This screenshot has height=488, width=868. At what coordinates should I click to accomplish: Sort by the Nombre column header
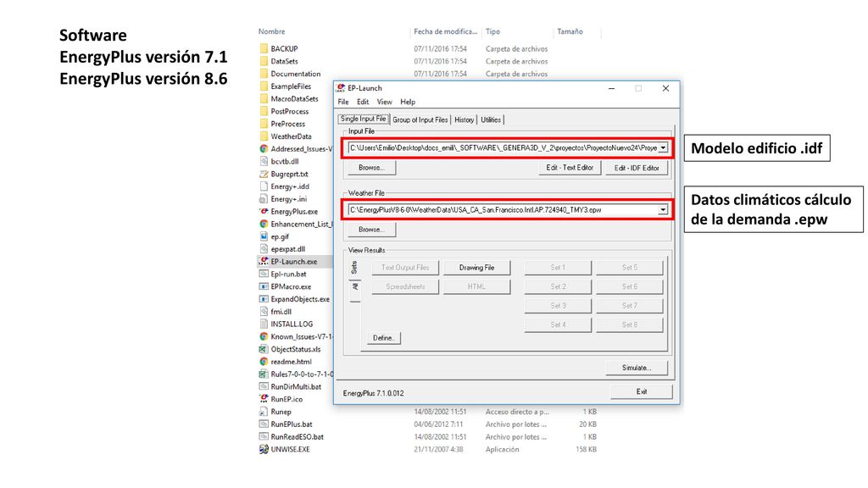point(271,31)
